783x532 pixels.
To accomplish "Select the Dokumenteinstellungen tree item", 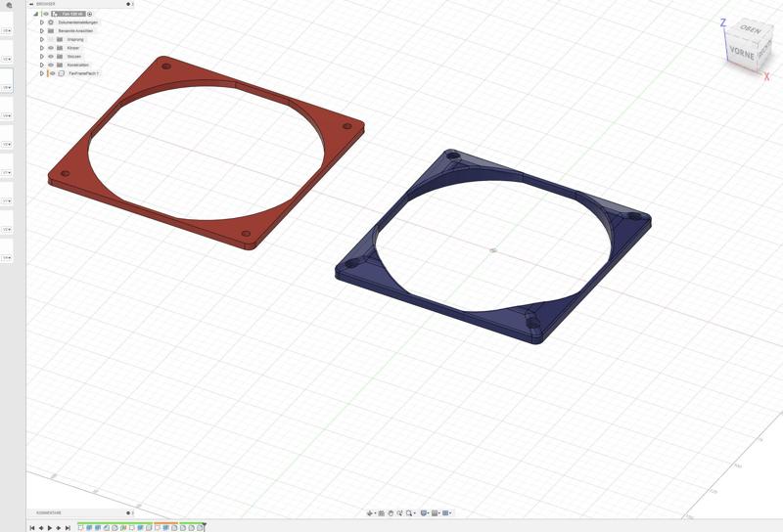I will [78, 22].
